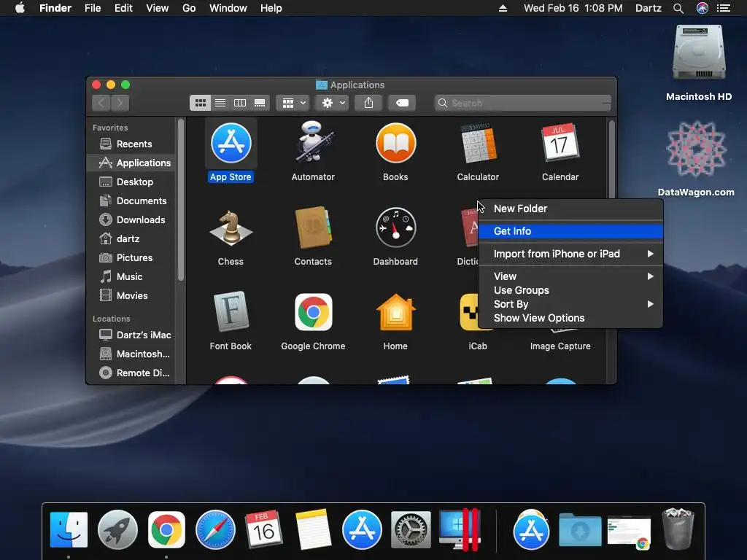Open Siri from the menu bar

point(703,8)
